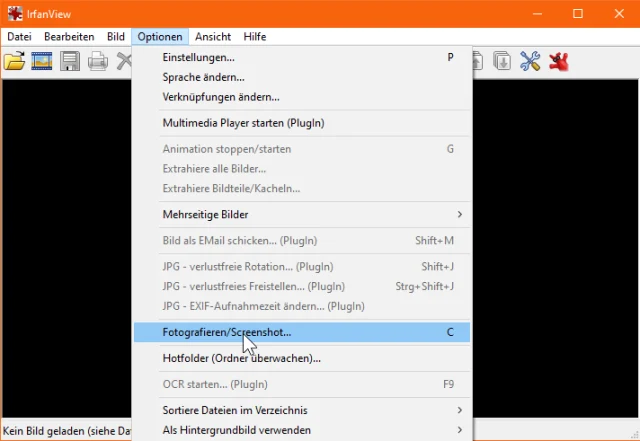This screenshot has height=441, width=640.
Task: Expand Als Hintergrundbild verwenden submenu
Action: [x=302, y=430]
